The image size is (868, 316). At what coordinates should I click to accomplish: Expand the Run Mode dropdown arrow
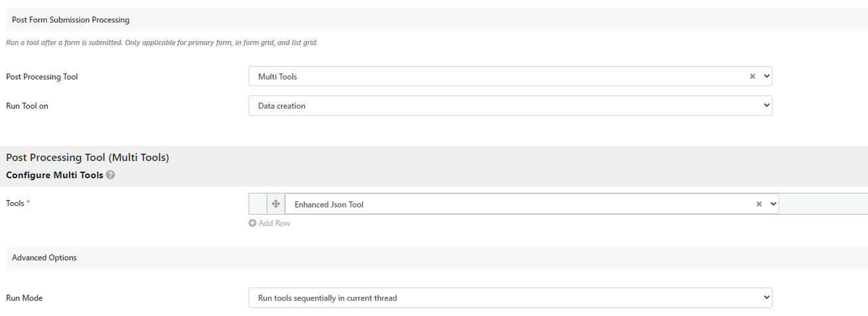[x=767, y=297]
